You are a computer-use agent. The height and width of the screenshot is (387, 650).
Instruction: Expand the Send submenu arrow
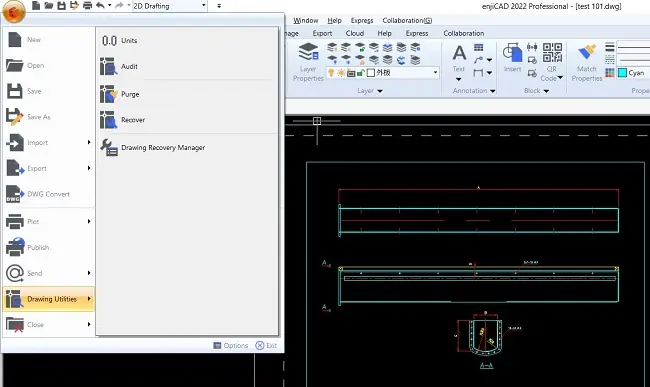(89, 273)
